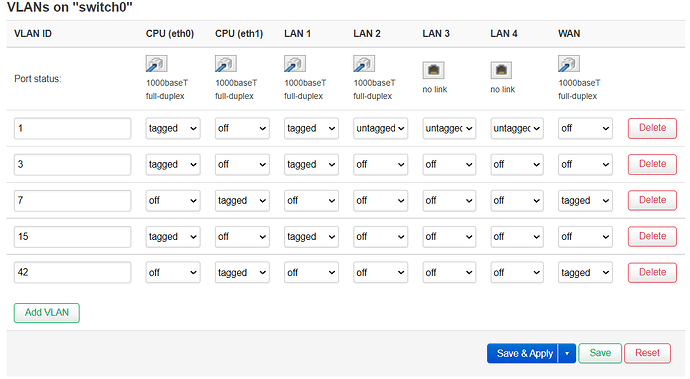Click the LAN 3 'no link' text

pos(435,90)
